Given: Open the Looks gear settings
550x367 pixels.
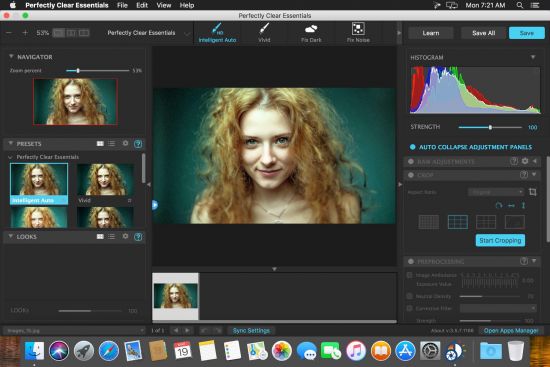Looking at the screenshot, I should pos(125,236).
